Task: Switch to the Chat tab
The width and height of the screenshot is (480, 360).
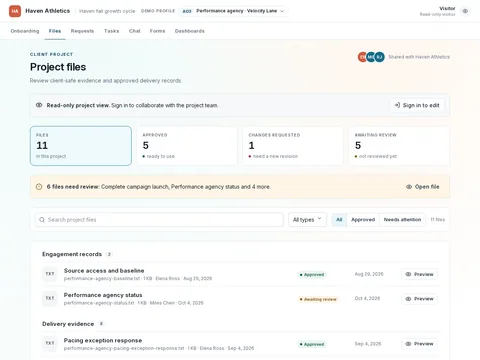Action: [135, 31]
